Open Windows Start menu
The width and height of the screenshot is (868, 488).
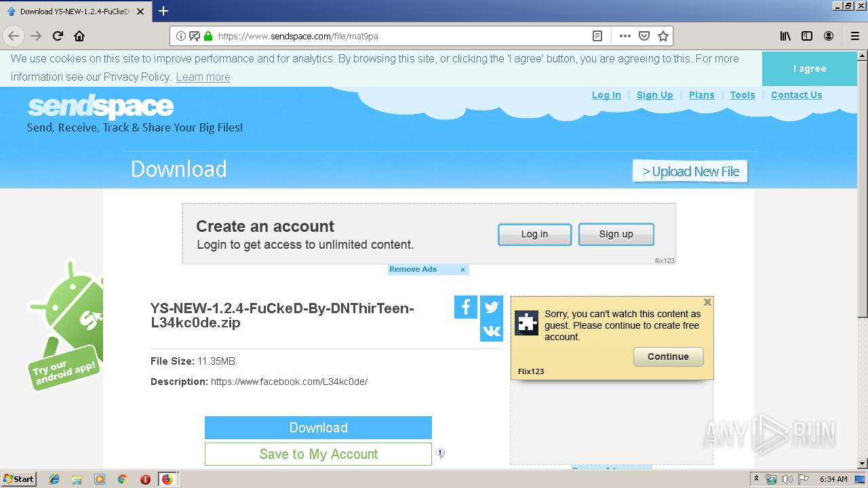coord(19,479)
